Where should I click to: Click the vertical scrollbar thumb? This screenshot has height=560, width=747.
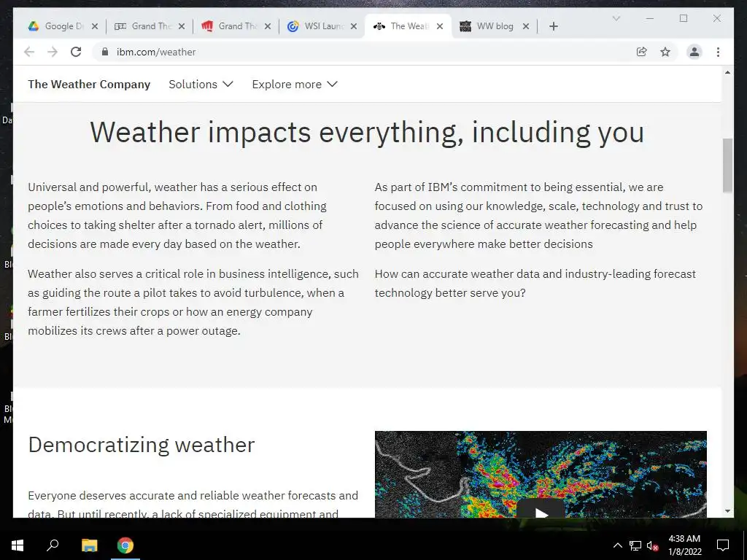(727, 166)
